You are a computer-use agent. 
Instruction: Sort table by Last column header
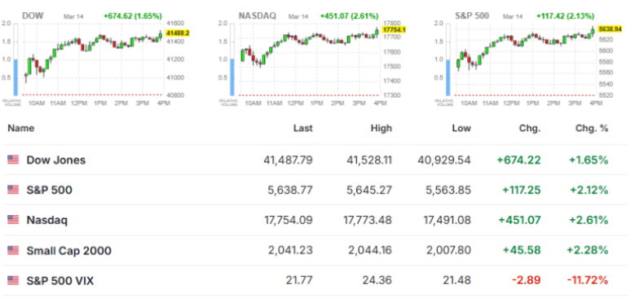pyautogui.click(x=302, y=128)
